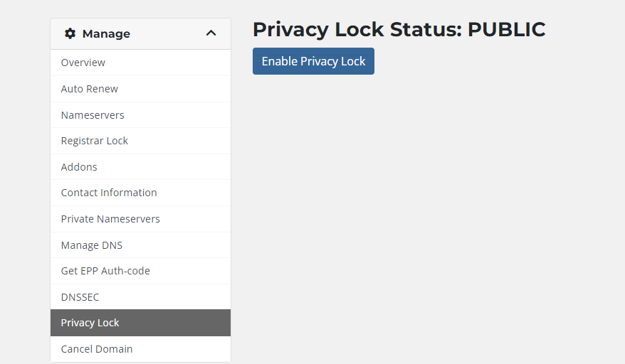Click the word Enable on the blue button
Screen dimensions: 625x364
[280, 61]
